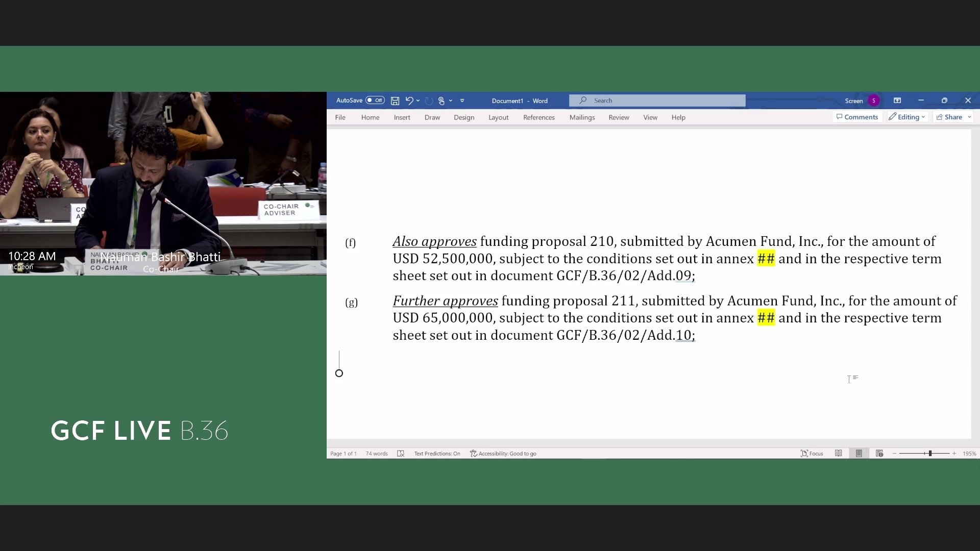Switch to Read Mode view

coord(839,454)
